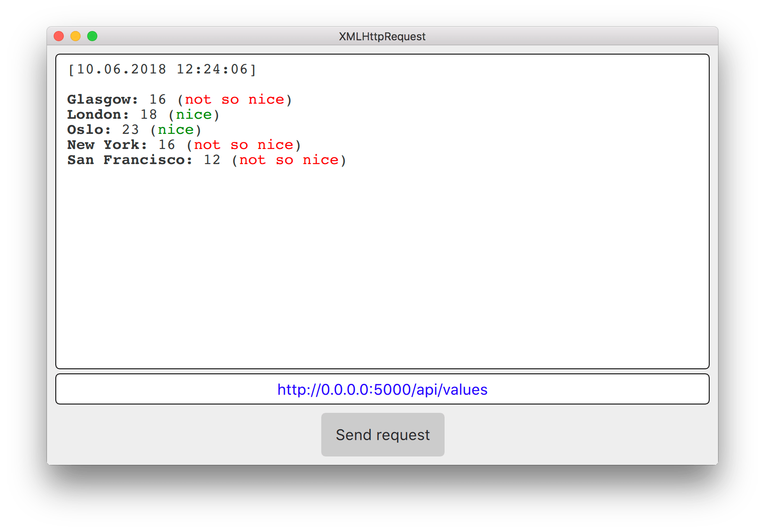The width and height of the screenshot is (765, 532).
Task: Click the green zoom window button
Action: tap(92, 36)
